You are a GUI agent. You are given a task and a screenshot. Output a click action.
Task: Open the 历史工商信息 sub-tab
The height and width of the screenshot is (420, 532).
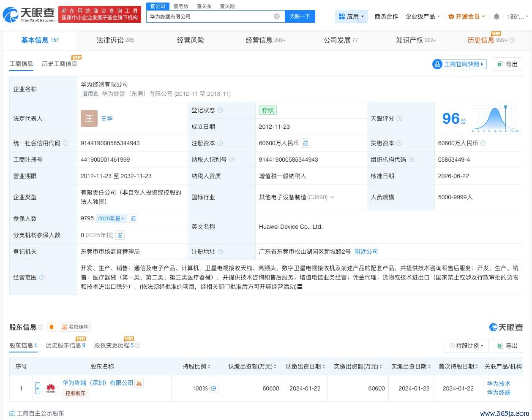tap(60, 64)
